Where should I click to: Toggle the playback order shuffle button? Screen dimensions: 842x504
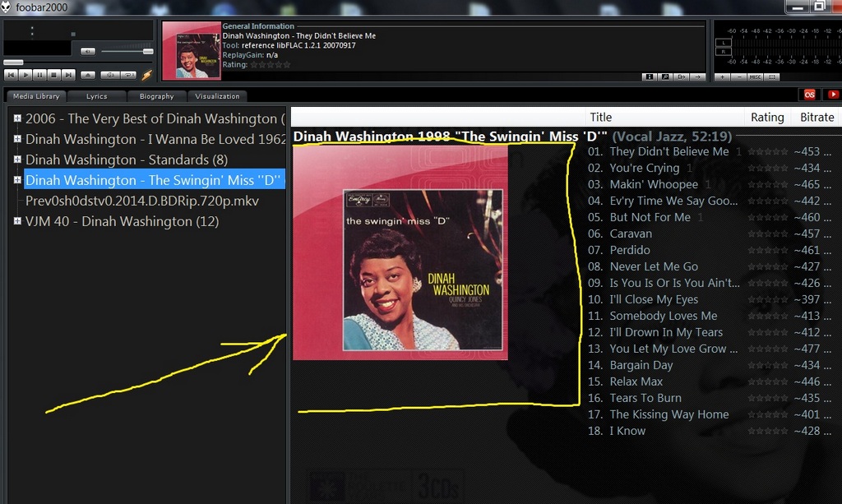109,75
